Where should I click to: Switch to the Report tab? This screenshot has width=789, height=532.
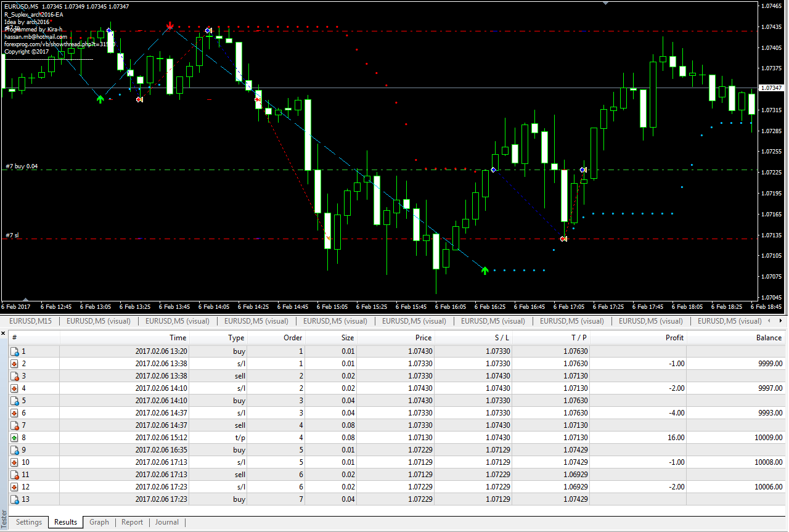click(132, 522)
